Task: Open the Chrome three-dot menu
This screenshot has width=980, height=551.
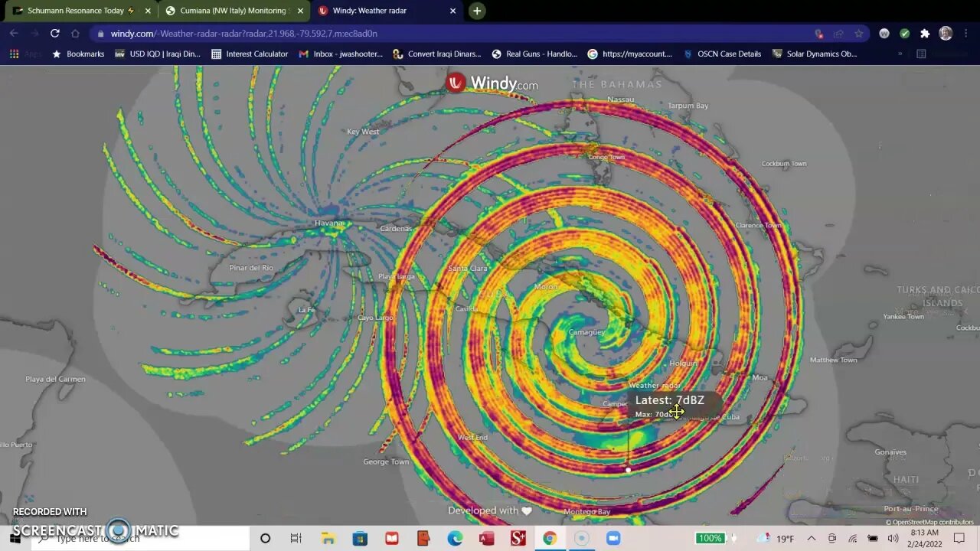Action: pyautogui.click(x=967, y=34)
